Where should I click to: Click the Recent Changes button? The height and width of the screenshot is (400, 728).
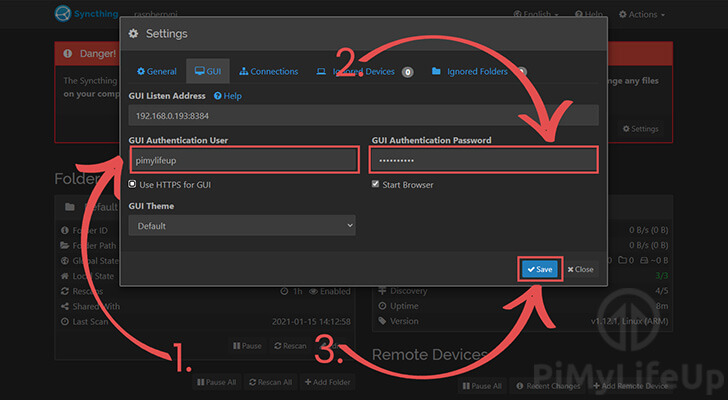tap(548, 386)
